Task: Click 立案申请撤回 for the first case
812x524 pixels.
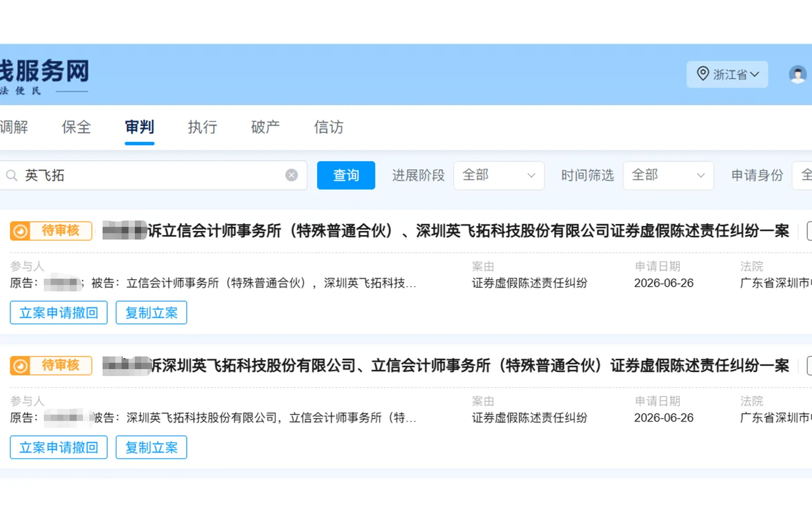Action: (x=59, y=313)
